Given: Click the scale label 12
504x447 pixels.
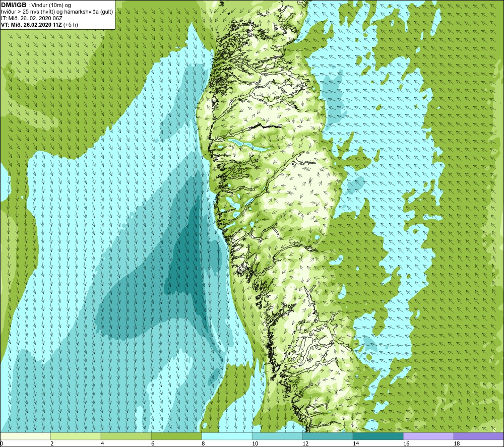Looking at the screenshot, I should point(305,444).
